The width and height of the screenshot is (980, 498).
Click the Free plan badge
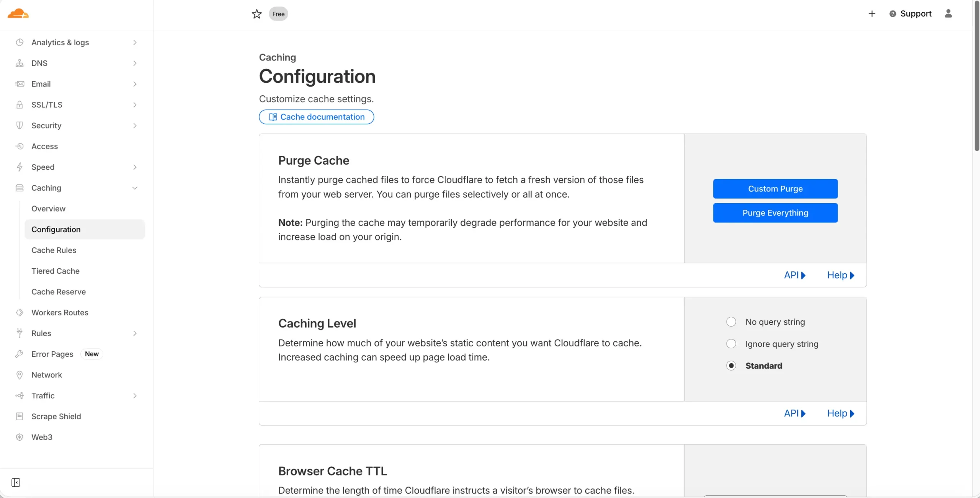[278, 14]
